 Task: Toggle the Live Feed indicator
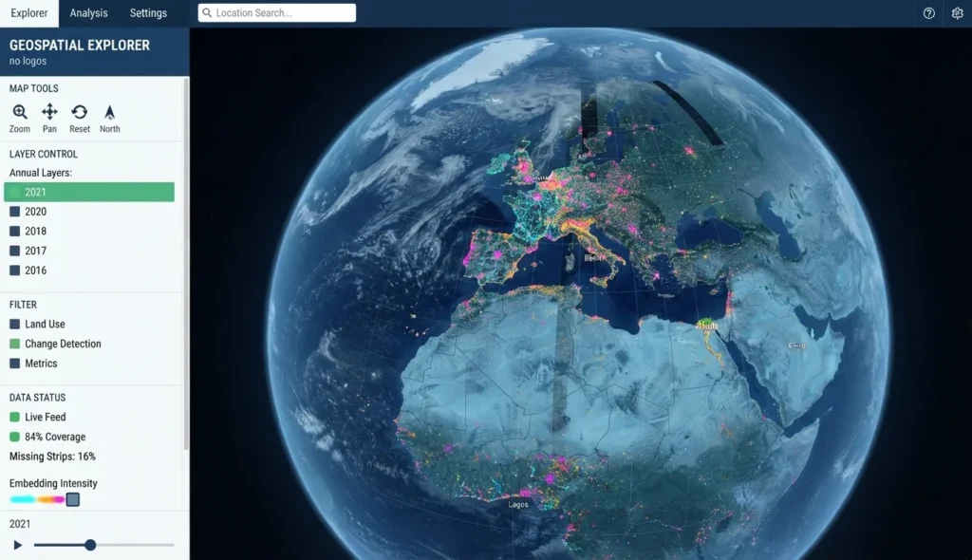(15, 418)
